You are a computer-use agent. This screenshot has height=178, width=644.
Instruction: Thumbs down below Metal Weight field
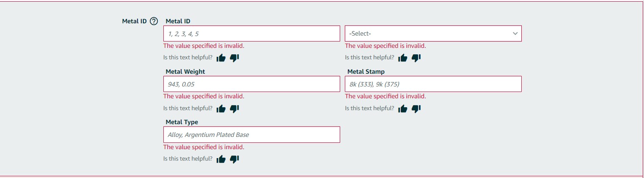[x=234, y=108]
